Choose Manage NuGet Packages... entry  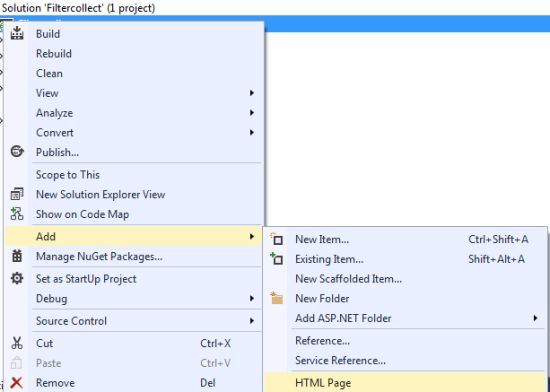(x=134, y=256)
